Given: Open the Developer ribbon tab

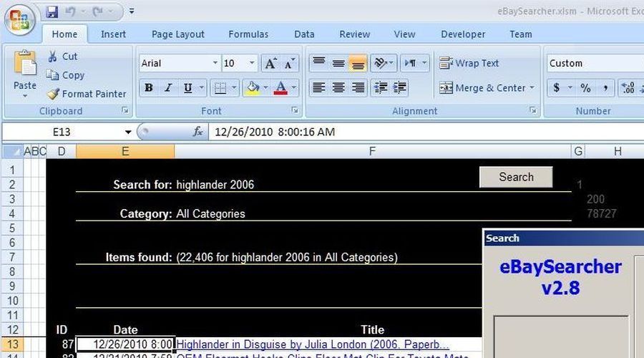Looking at the screenshot, I should point(462,34).
